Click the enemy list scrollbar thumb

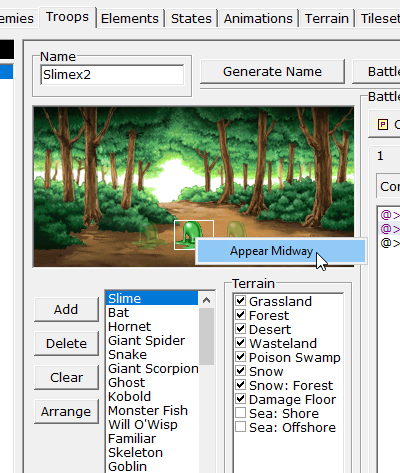point(206,336)
